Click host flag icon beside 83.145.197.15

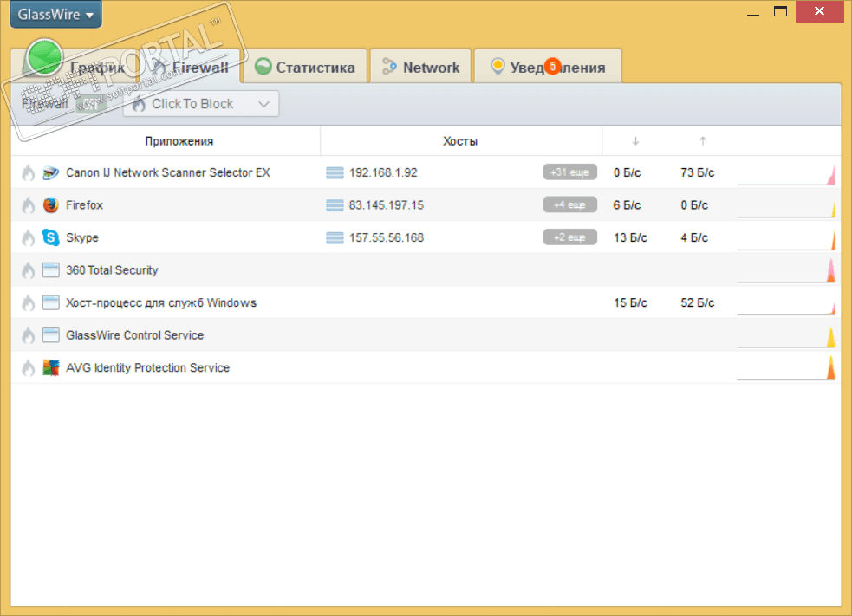[x=335, y=205]
